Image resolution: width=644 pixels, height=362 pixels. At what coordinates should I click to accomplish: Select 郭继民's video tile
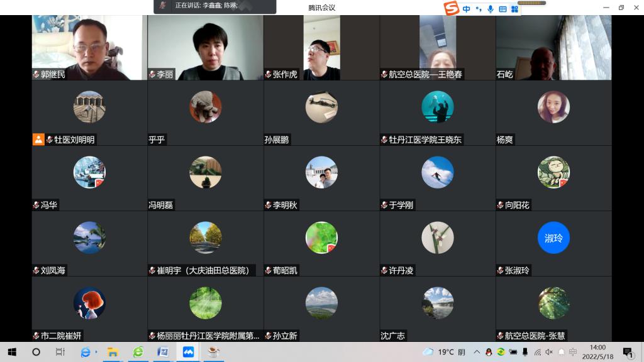(89, 47)
